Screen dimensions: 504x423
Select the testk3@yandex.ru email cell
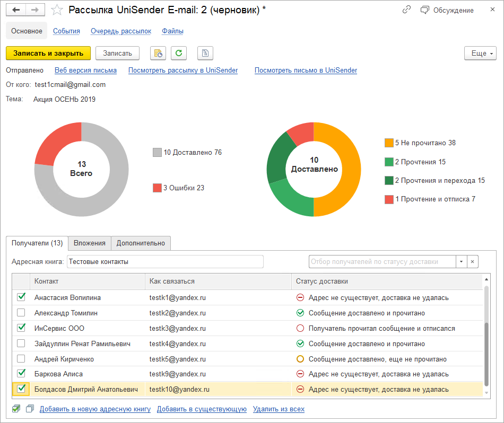(218, 328)
